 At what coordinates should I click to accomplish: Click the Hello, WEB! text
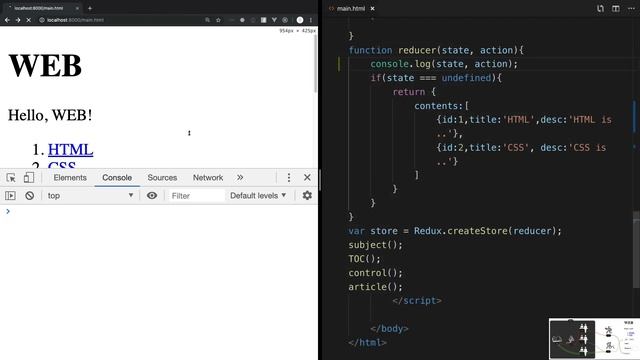[x=50, y=115]
